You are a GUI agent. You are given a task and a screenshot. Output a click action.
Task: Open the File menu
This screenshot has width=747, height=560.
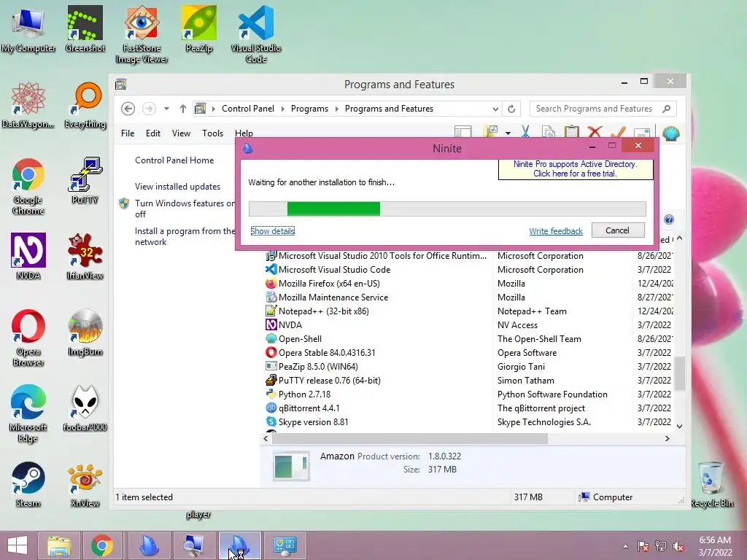click(128, 133)
